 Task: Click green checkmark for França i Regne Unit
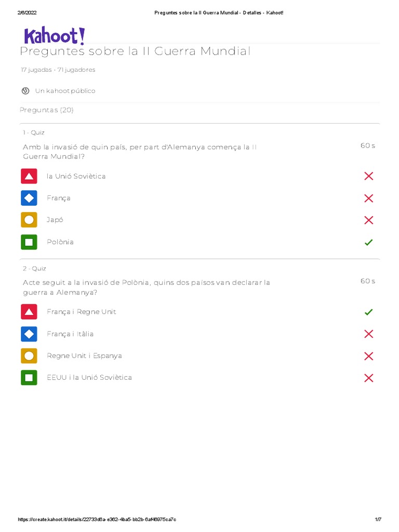[368, 312]
